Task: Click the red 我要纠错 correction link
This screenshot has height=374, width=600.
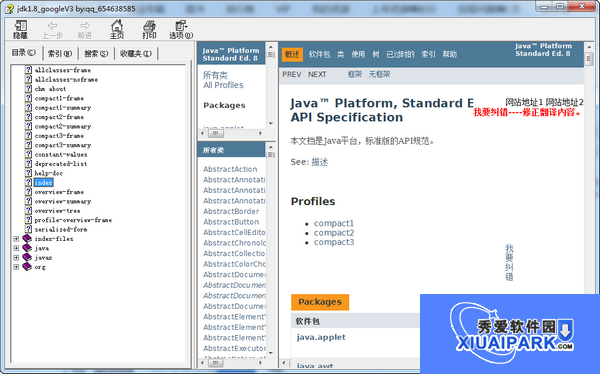Action: click(x=527, y=113)
